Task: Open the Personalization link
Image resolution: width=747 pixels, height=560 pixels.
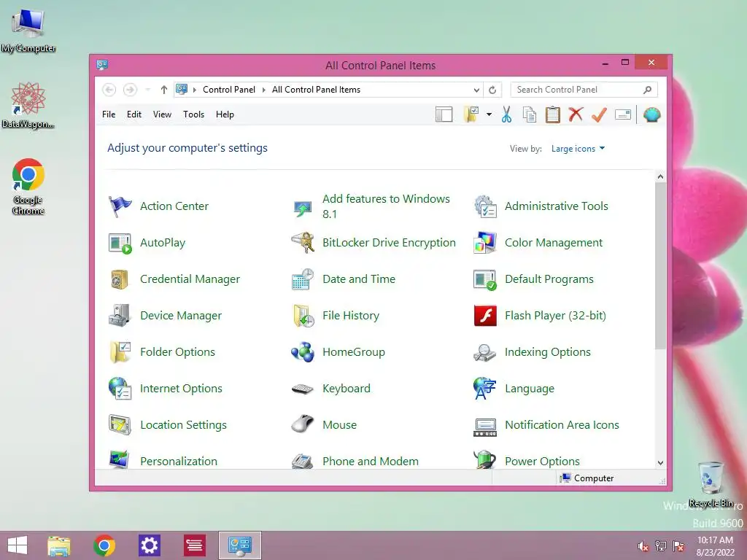Action: click(179, 461)
